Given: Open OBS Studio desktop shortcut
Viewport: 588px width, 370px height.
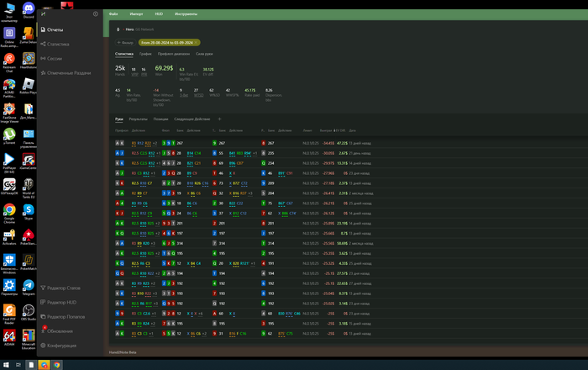Looking at the screenshot, I should tap(29, 313).
